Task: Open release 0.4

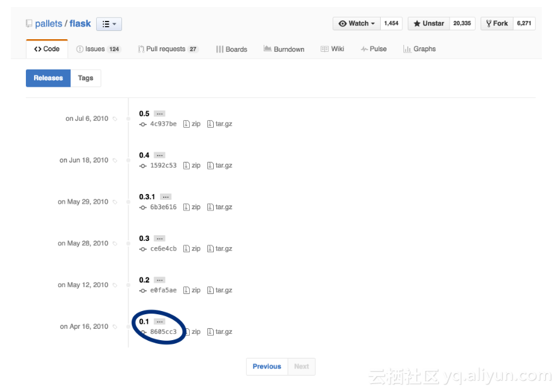Action: click(x=144, y=156)
